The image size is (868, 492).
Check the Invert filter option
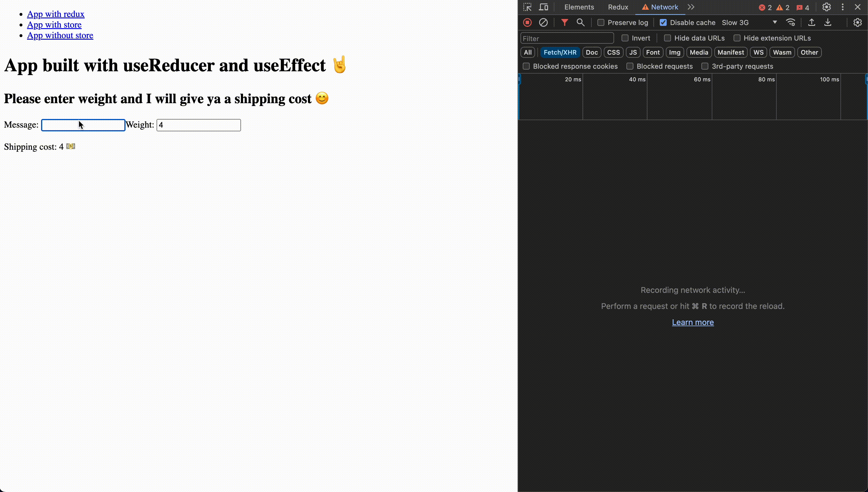pyautogui.click(x=625, y=38)
